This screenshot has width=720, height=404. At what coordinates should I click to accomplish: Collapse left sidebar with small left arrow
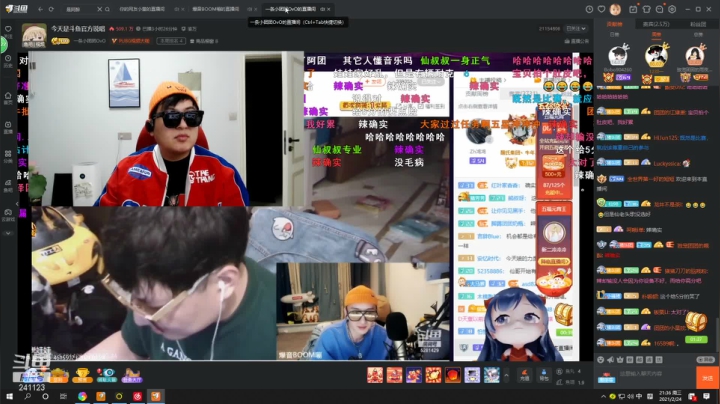17,203
